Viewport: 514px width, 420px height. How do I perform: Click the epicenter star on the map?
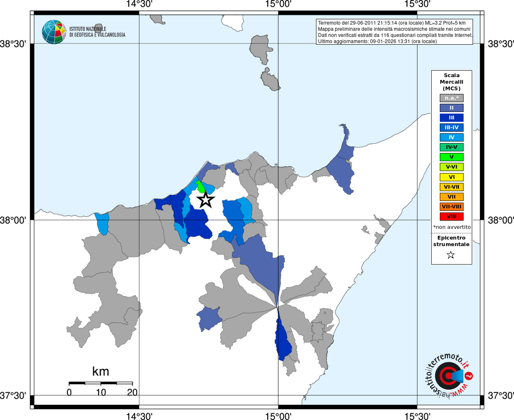click(x=206, y=200)
